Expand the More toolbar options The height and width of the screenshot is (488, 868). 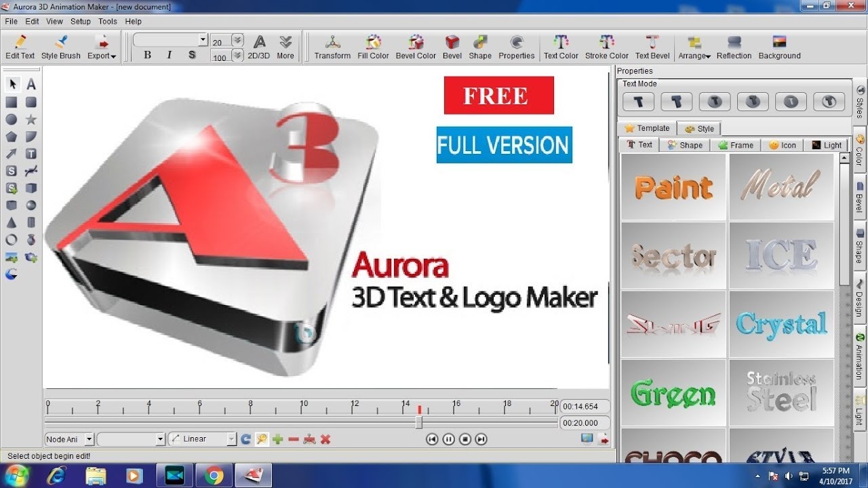[x=285, y=47]
